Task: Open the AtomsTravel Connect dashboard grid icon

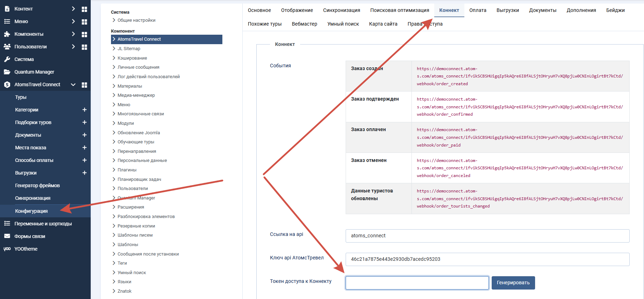Action: [x=84, y=85]
